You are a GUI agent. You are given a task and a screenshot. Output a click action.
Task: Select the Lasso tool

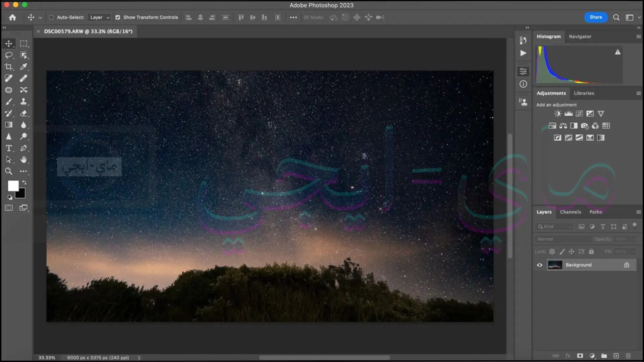coord(8,55)
